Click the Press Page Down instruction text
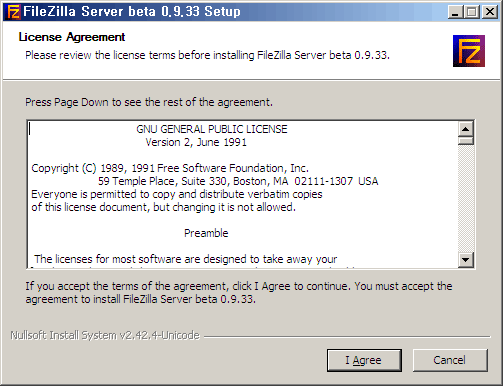This screenshot has height=386, width=503. coord(149,102)
